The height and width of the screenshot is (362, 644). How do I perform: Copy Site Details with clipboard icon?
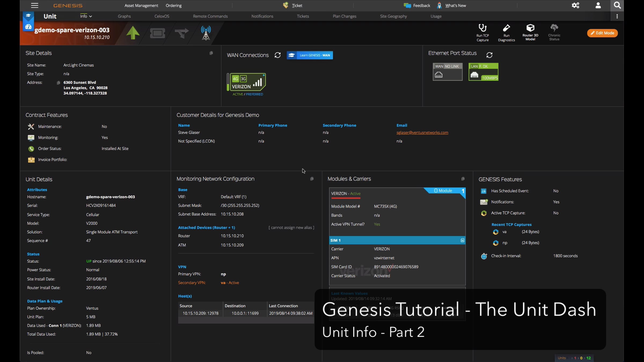pos(211,53)
